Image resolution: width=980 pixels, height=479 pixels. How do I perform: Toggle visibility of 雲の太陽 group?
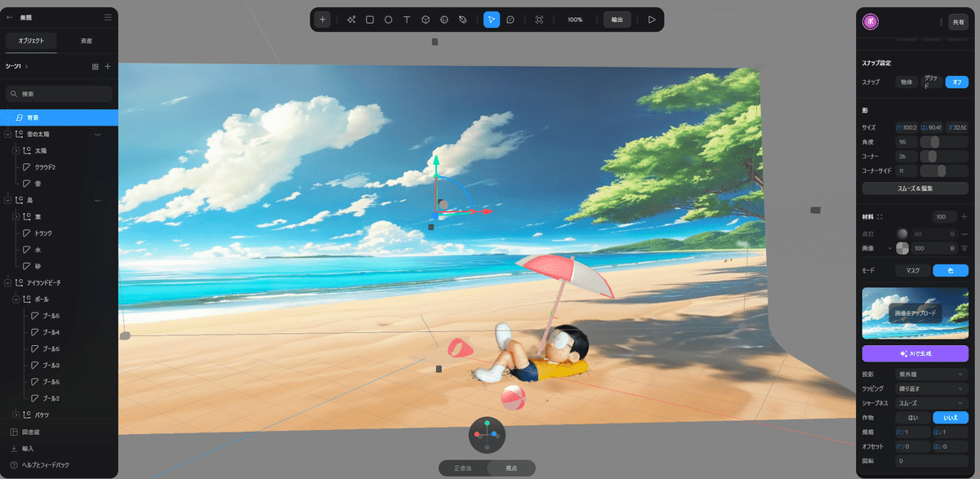coord(97,133)
